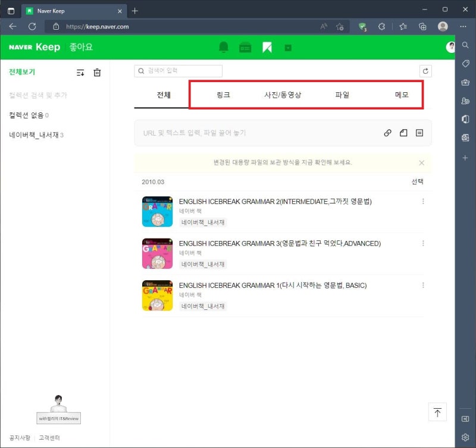Viewport: 476px width, 448px height.
Task: Open GRAMMAR 2 book cover thumbnail
Action: 157,212
